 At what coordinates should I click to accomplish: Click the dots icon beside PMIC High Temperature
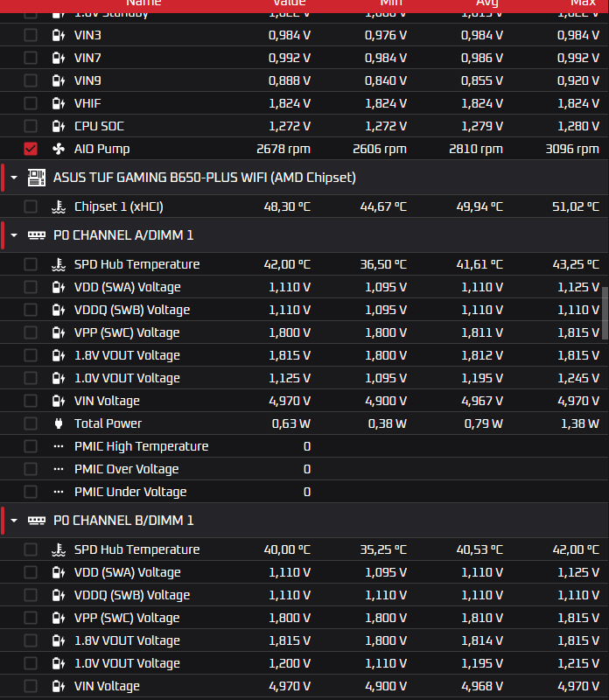[59, 446]
